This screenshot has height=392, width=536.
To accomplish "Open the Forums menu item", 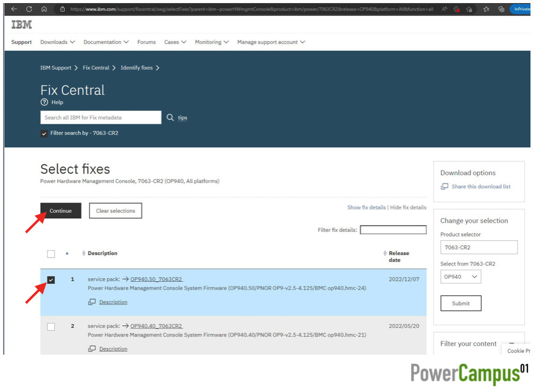I will coord(146,42).
